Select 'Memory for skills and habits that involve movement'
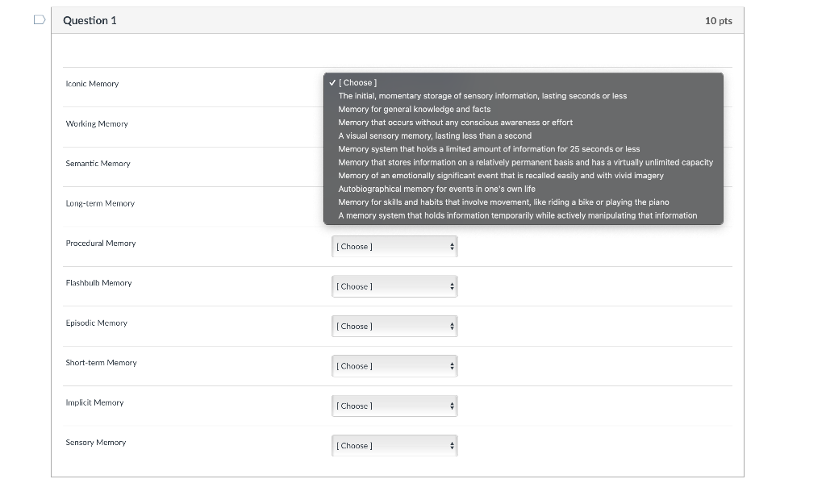The image size is (826, 504). pos(503,202)
